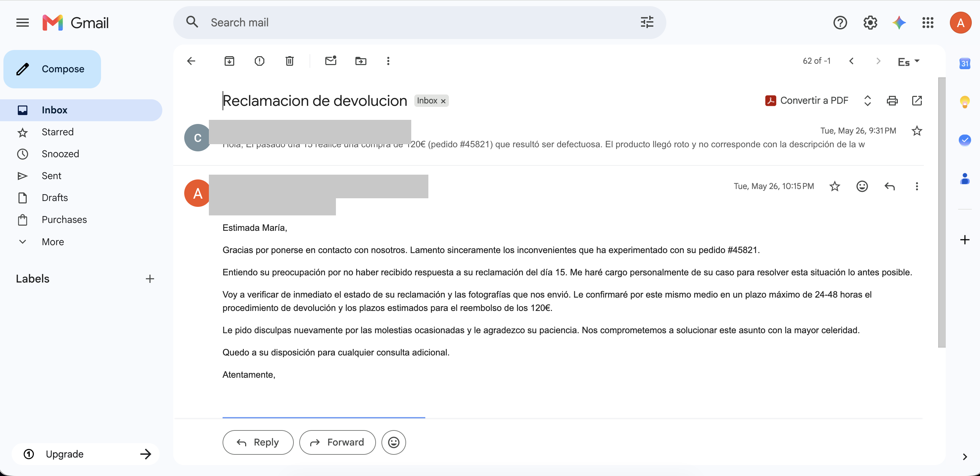Viewport: 980px width, 476px height.
Task: Hide side panel chevron
Action: [965, 456]
